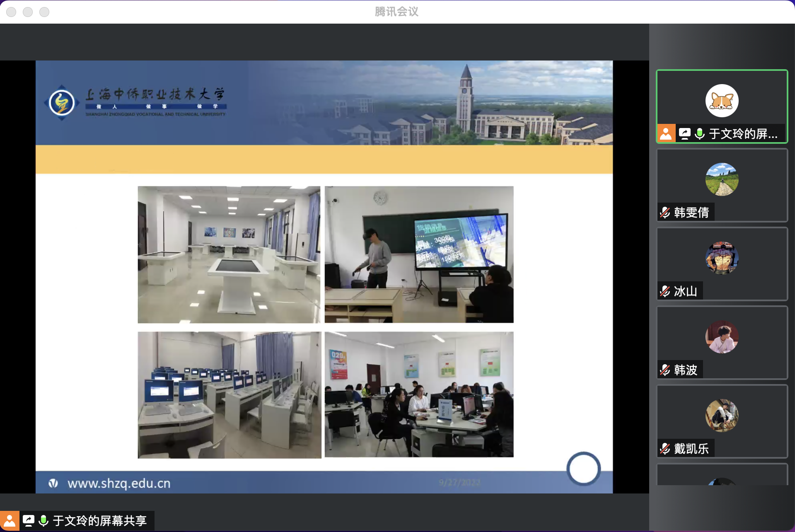Click the orange host icon in 于文玲's tile
795x532 pixels.
pos(666,133)
